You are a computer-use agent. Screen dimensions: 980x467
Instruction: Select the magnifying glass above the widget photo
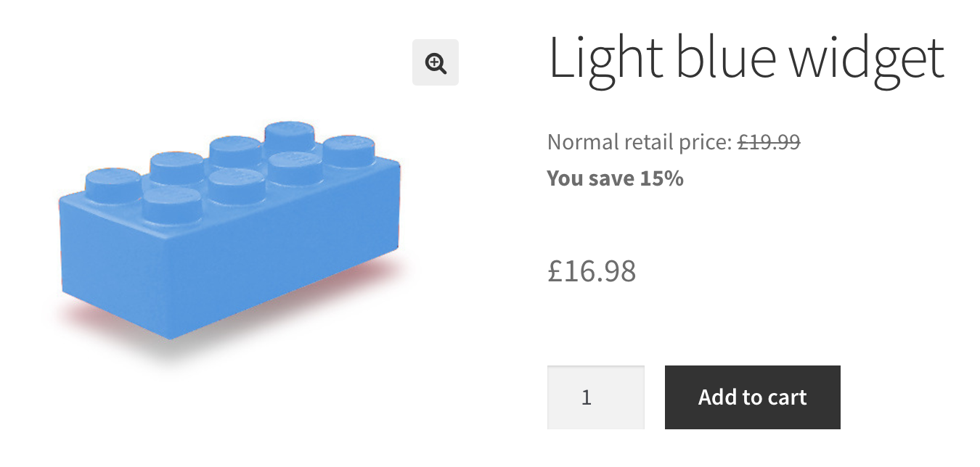[x=435, y=63]
